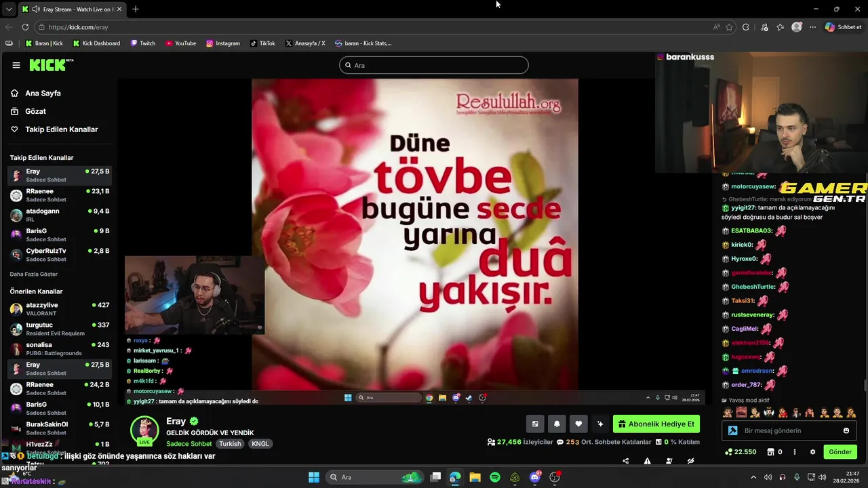
Task: Open Instagram bookmark
Action: 223,43
